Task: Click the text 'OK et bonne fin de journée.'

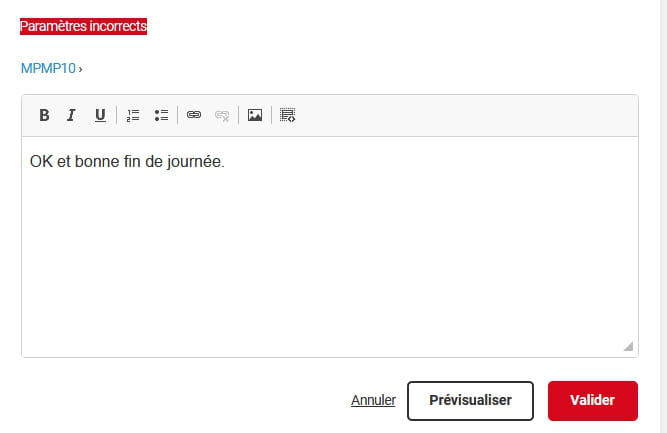Action: click(127, 162)
